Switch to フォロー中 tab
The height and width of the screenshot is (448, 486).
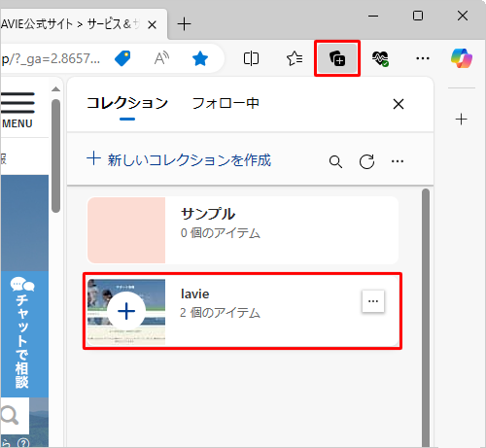[226, 103]
